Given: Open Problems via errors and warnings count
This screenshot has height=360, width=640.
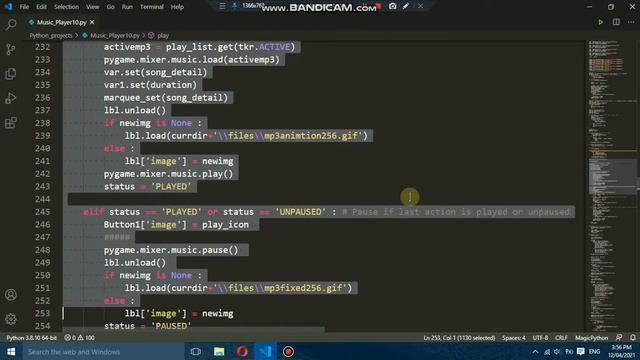Looking at the screenshot, I should point(80,338).
